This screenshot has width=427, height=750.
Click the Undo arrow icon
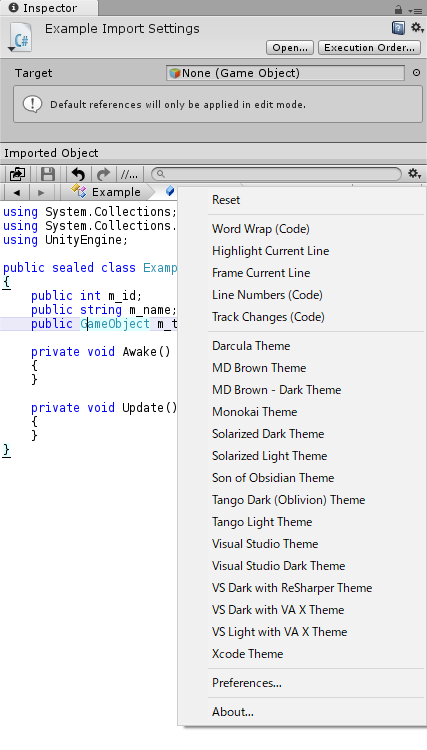coord(78,174)
